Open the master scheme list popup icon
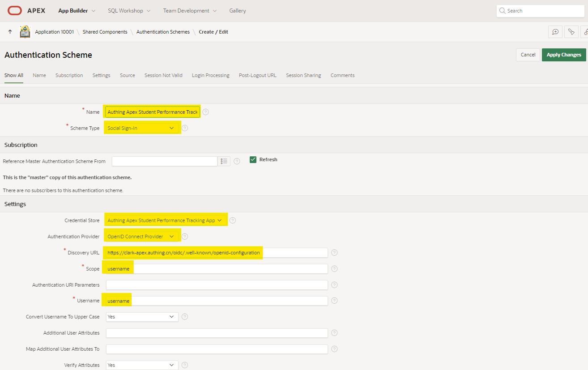The image size is (588, 370). pyautogui.click(x=224, y=161)
